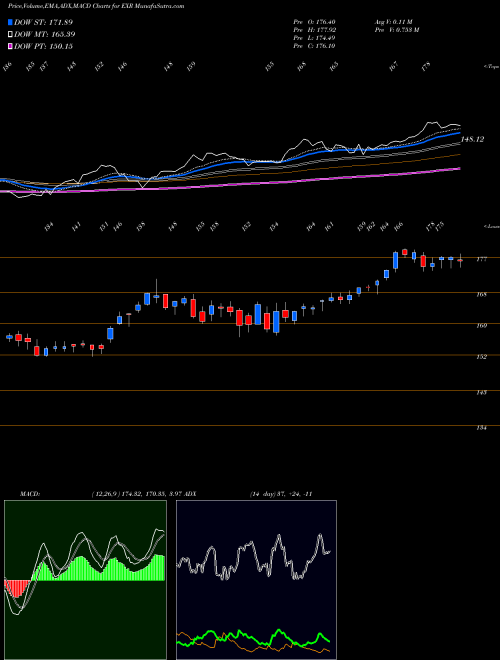Click the 'MACD:' panel heading

coord(30,494)
